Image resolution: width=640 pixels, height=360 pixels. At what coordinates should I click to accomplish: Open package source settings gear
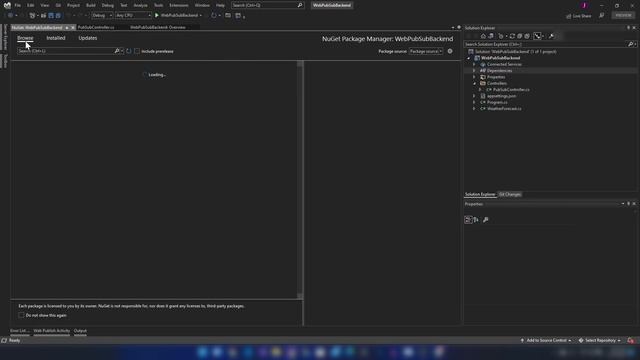tap(450, 51)
